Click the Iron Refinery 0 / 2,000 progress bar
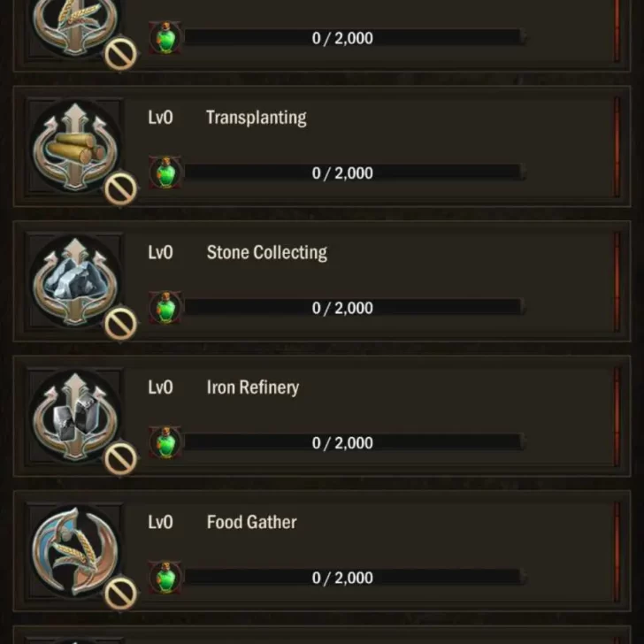 [352, 443]
